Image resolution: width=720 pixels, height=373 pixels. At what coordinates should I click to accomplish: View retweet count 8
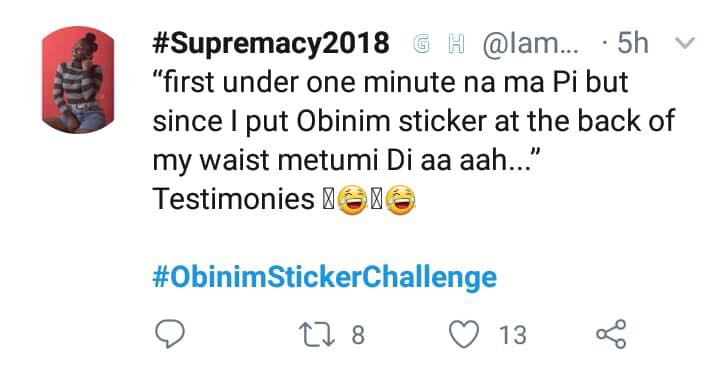(x=358, y=335)
